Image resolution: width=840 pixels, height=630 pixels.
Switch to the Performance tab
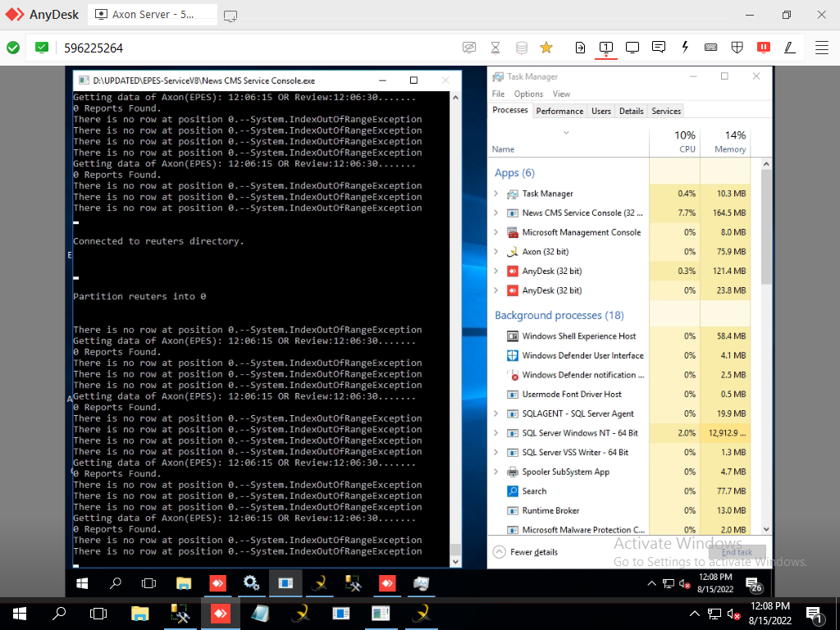pyautogui.click(x=559, y=111)
